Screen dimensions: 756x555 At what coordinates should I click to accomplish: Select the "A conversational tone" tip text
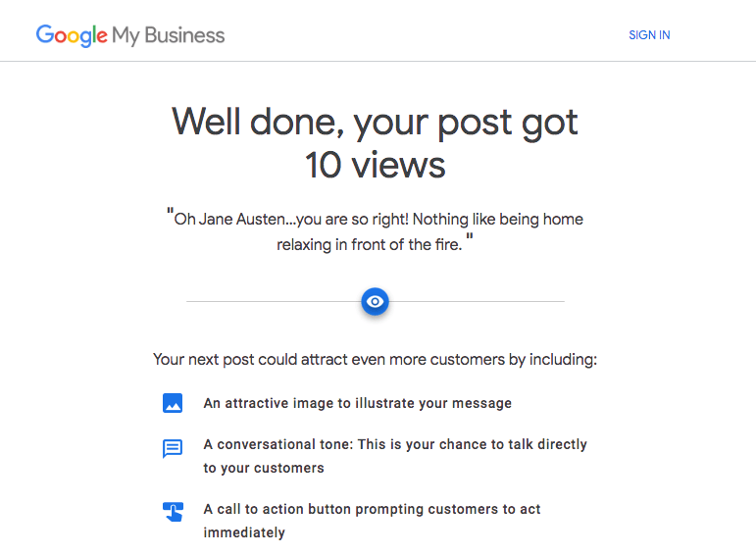tap(395, 444)
